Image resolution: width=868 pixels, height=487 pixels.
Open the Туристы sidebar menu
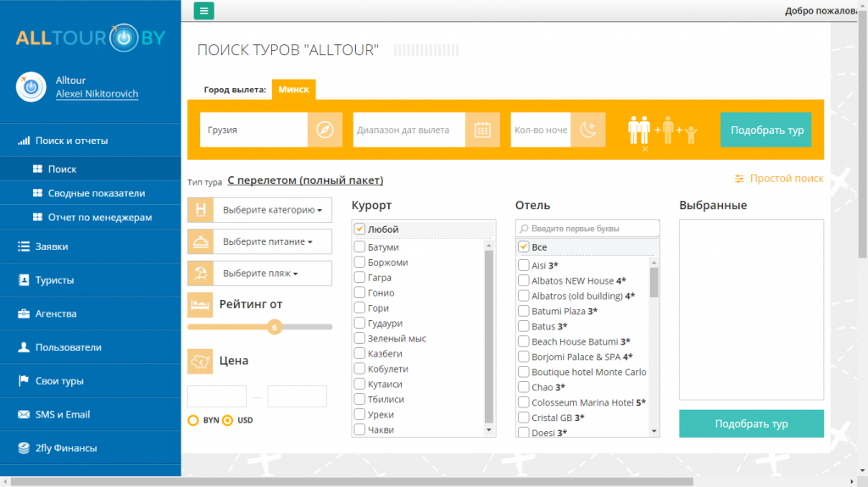click(x=90, y=280)
